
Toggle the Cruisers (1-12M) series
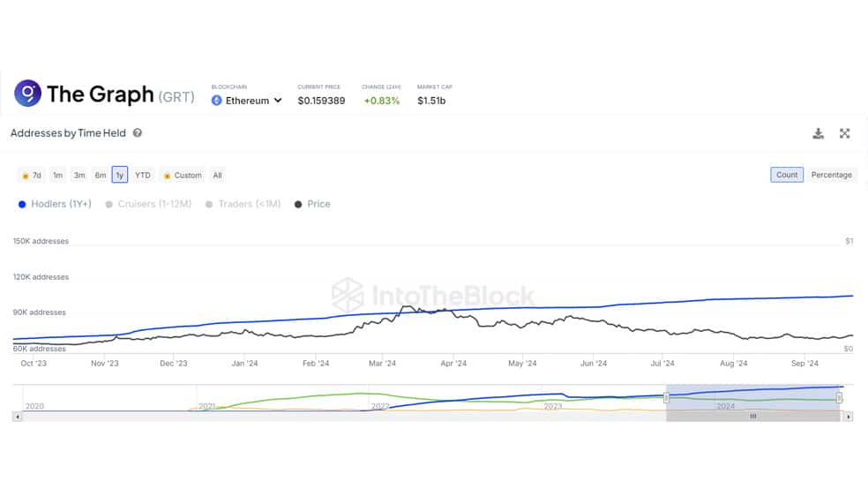coord(148,204)
